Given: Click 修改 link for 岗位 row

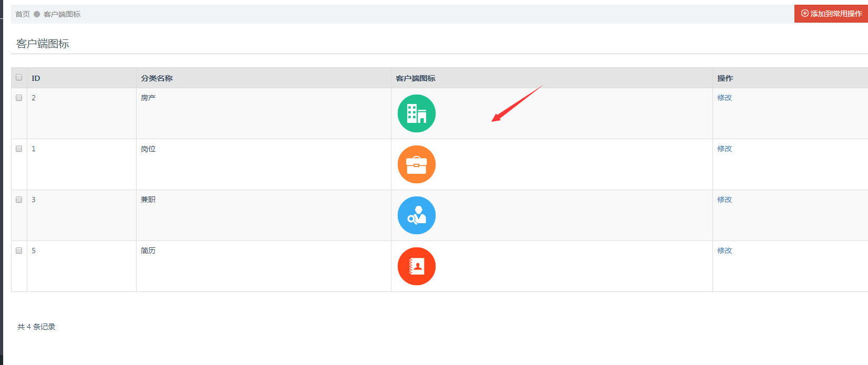Looking at the screenshot, I should click(725, 149).
